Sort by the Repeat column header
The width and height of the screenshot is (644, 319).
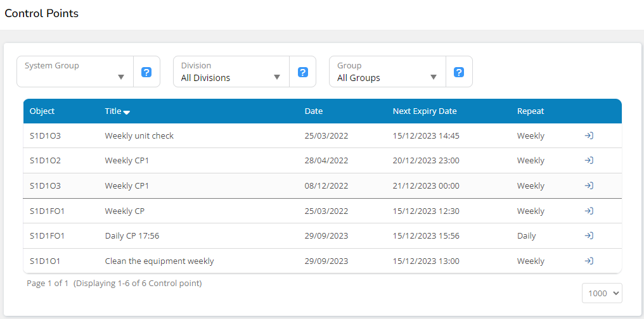point(531,111)
